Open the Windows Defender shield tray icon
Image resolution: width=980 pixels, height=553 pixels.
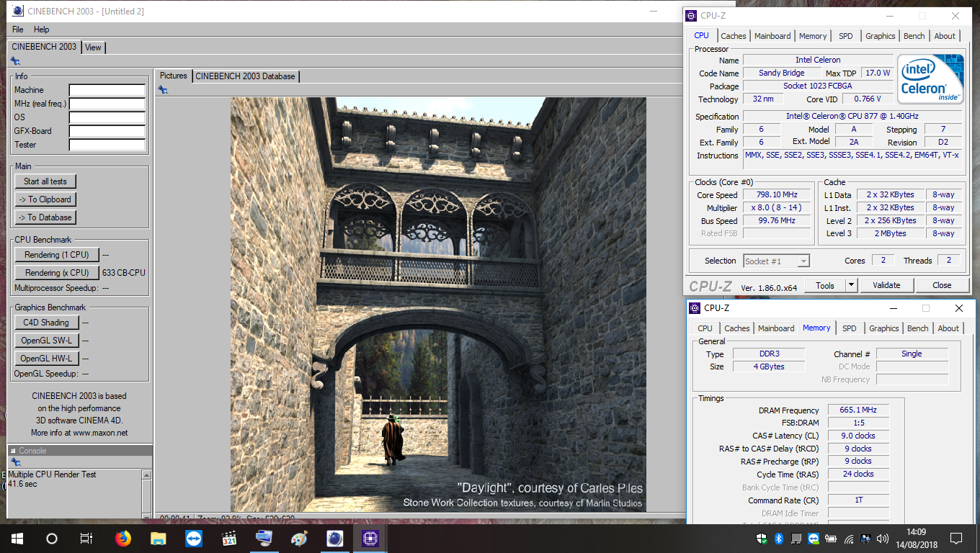762,538
